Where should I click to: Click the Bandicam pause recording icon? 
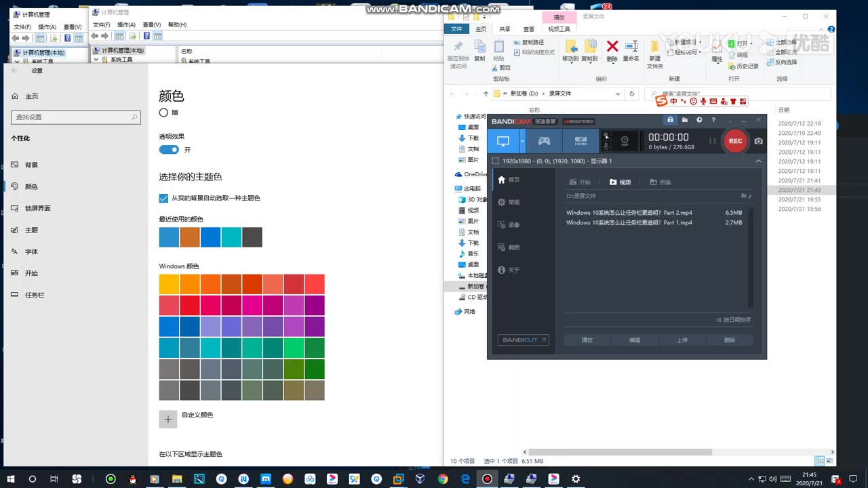click(x=712, y=141)
